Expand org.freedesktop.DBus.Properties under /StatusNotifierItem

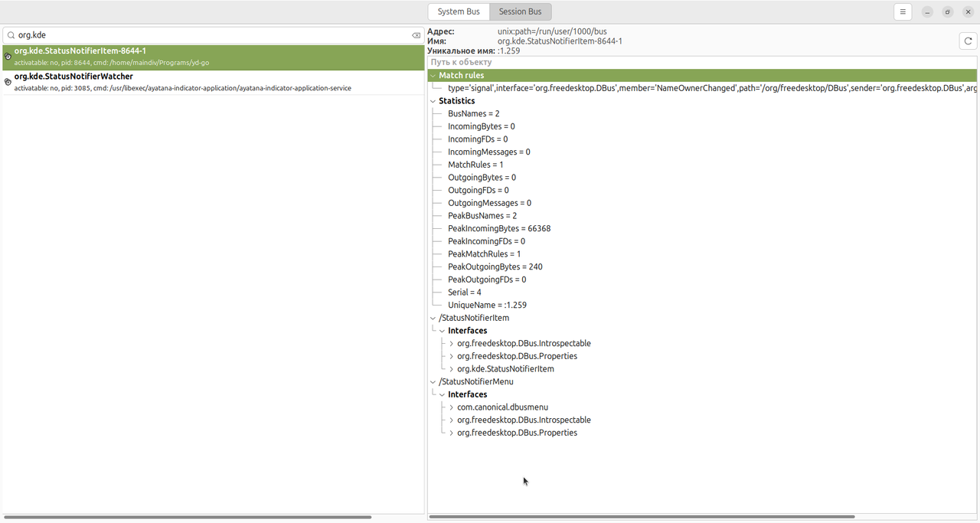451,356
